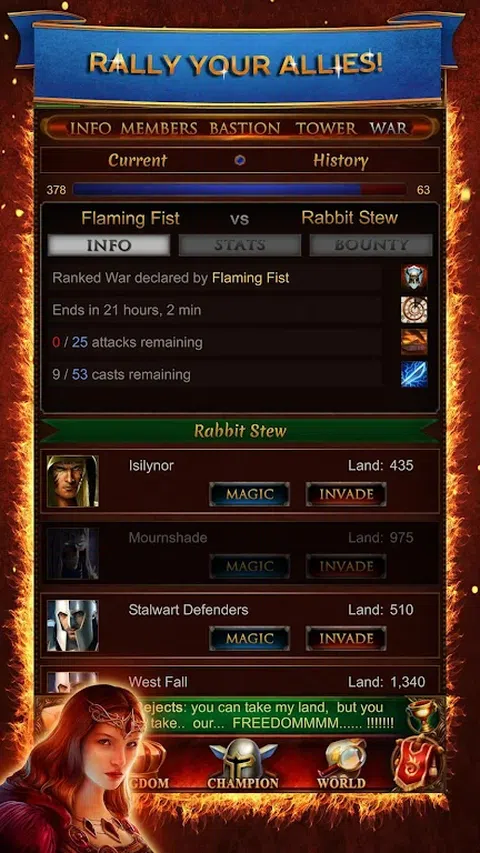
Task: Tap the blue dot between Current and History
Action: click(239, 160)
